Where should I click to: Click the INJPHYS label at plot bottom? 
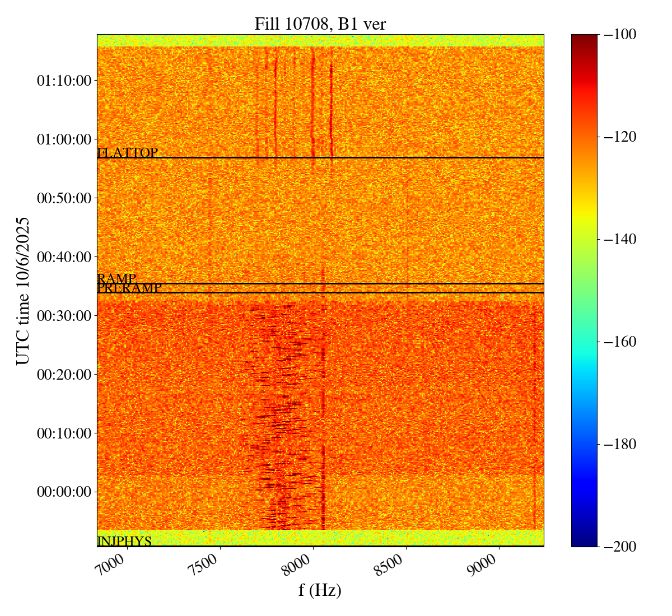coord(124,542)
